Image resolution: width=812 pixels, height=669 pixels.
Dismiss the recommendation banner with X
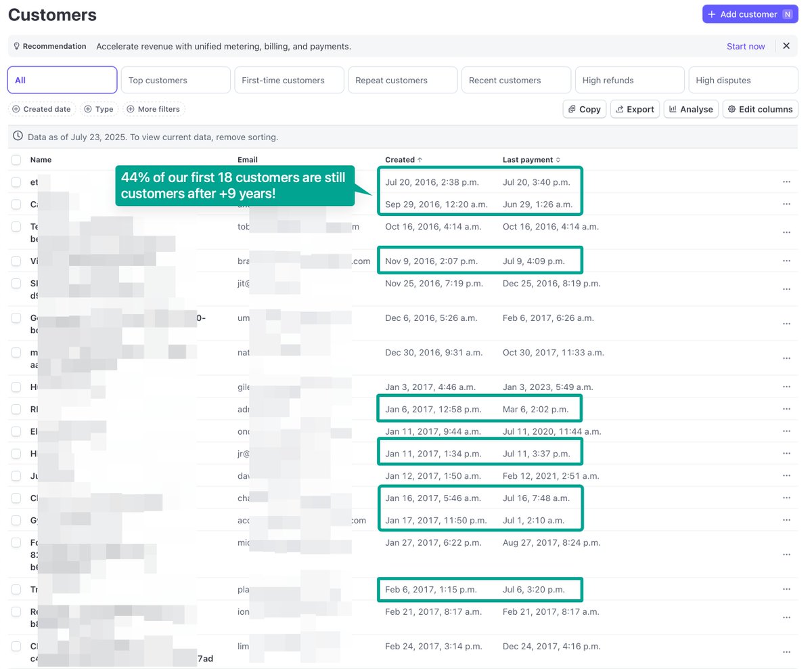[x=786, y=46]
